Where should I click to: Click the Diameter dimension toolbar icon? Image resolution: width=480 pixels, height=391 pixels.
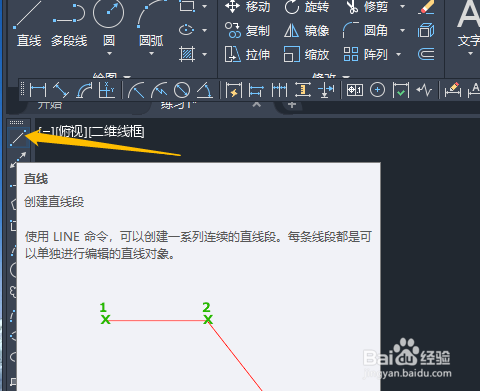coord(182,90)
